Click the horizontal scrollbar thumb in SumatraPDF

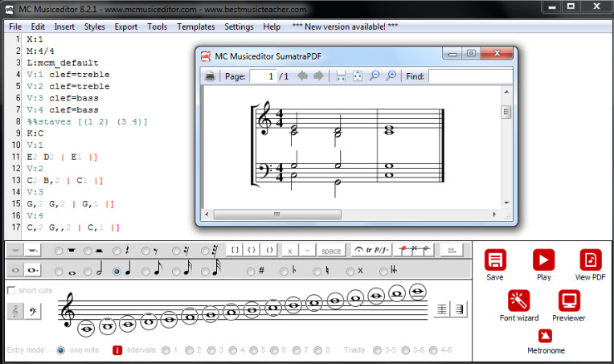click(x=277, y=215)
